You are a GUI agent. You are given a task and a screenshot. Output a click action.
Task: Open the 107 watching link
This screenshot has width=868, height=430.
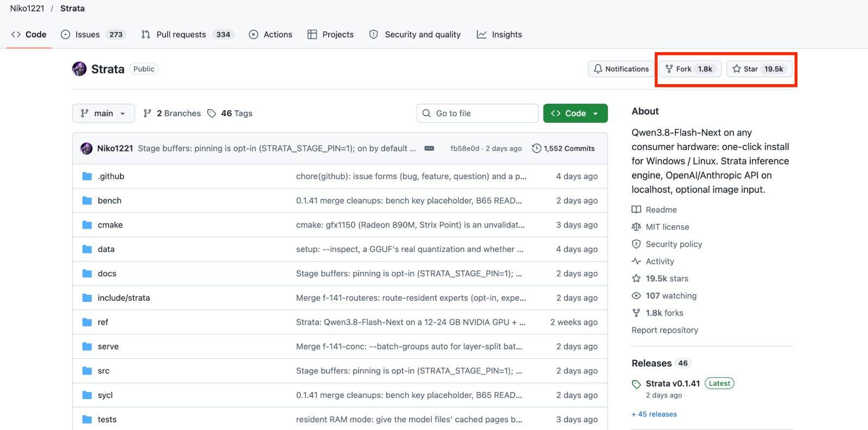664,296
